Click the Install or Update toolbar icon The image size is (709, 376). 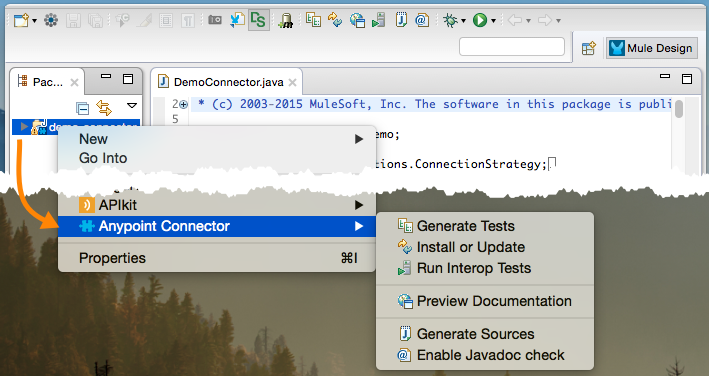(335, 20)
